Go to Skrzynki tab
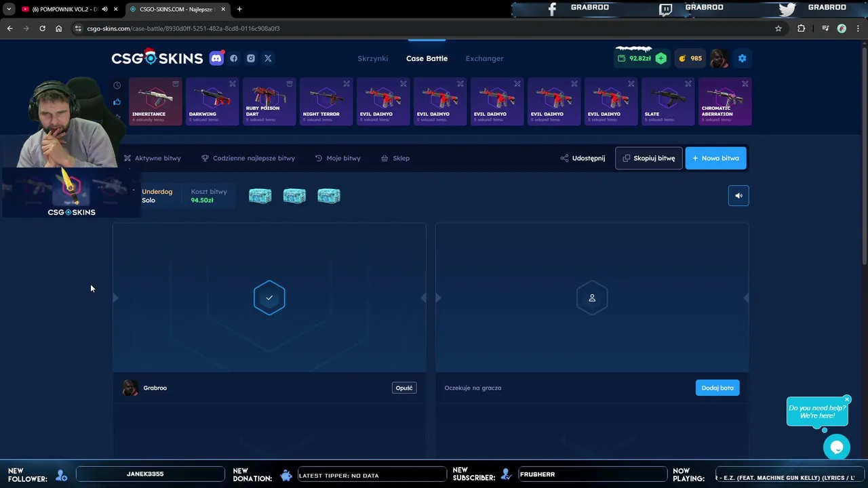The width and height of the screenshot is (868, 488). (373, 58)
